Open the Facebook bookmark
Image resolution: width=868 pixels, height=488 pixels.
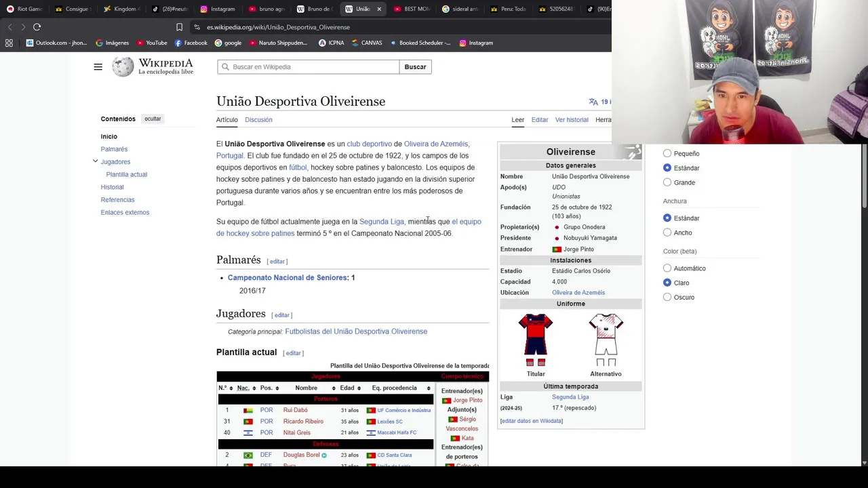pos(191,43)
